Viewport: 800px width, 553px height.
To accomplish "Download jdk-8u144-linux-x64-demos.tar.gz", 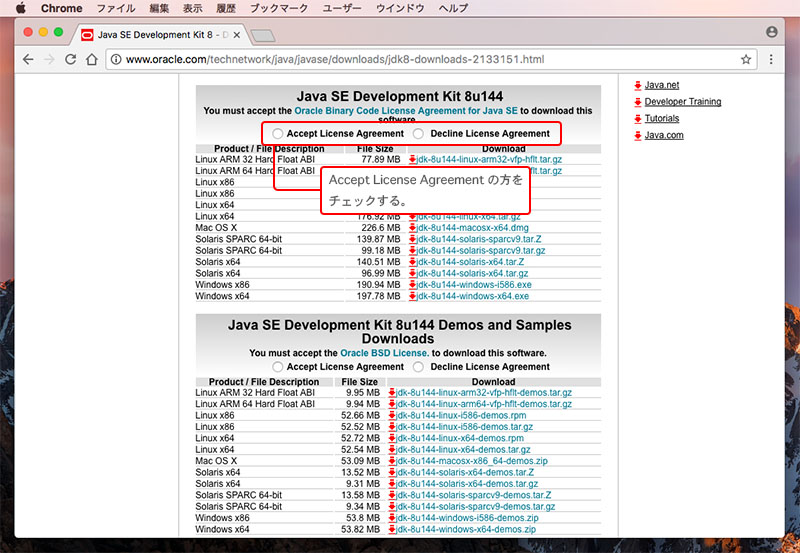I will coord(463,449).
